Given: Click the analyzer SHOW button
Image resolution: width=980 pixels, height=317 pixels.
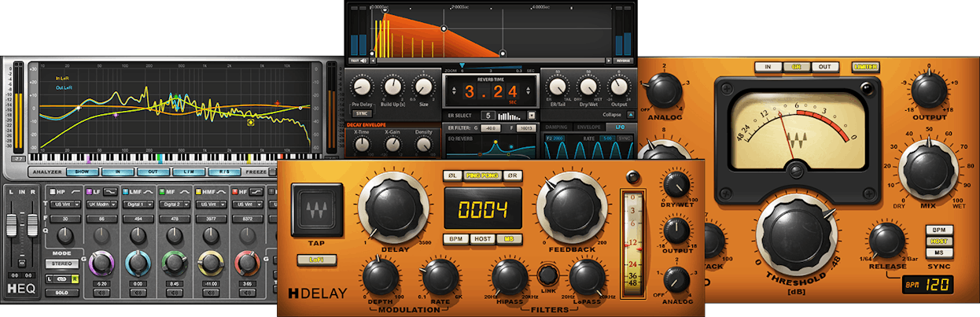Looking at the screenshot, I should 82,171.
